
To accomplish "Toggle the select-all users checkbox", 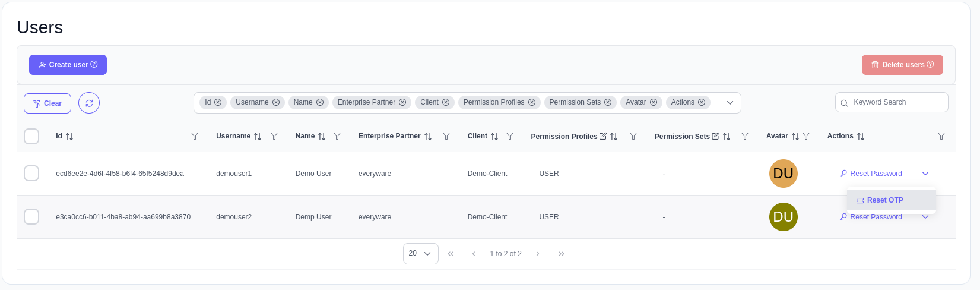I will tap(31, 136).
